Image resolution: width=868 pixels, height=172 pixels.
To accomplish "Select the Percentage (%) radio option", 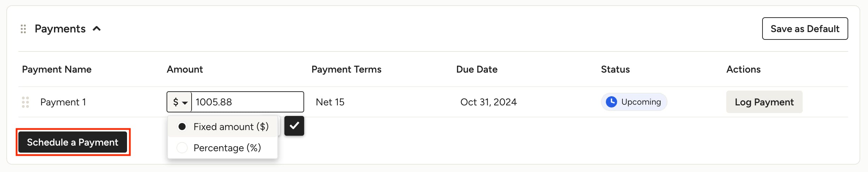I will [182, 148].
